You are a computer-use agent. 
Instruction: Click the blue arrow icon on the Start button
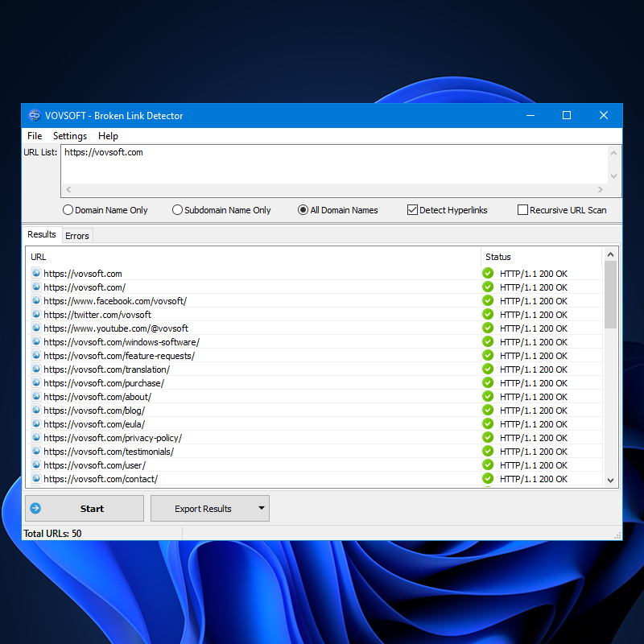tap(35, 508)
